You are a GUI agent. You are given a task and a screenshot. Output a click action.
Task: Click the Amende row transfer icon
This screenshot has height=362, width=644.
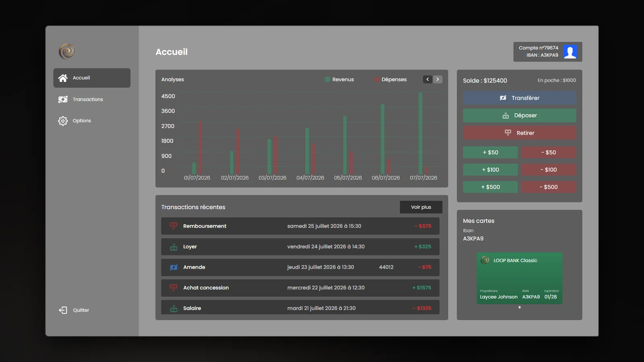(173, 267)
